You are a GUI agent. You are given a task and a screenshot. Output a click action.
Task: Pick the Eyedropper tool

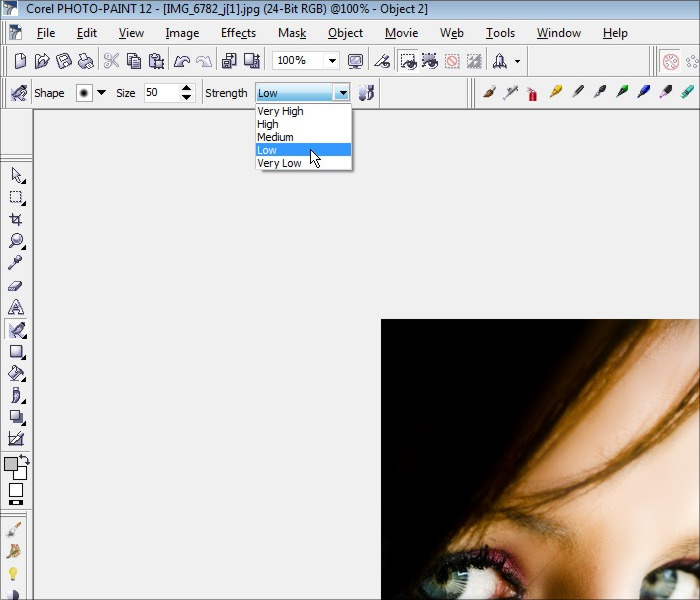point(16,263)
